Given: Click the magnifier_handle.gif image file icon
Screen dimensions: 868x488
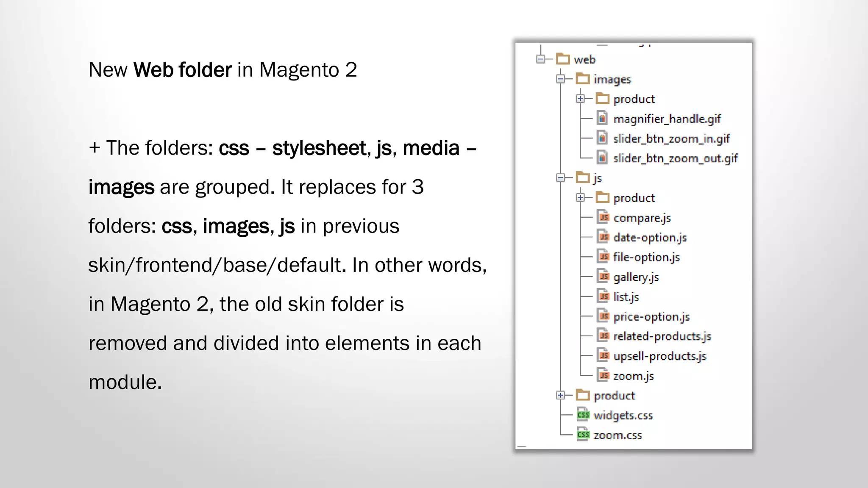Looking at the screenshot, I should pyautogui.click(x=602, y=118).
